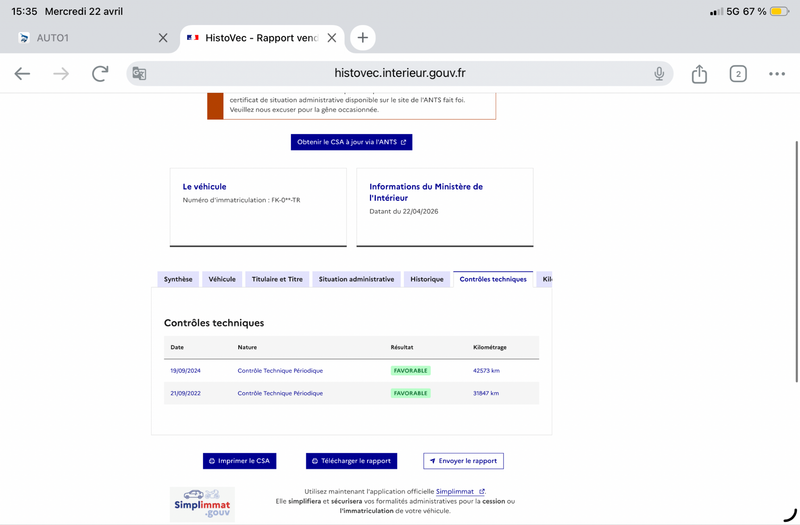This screenshot has height=525, width=800.
Task: Tap the Safari back arrow
Action: 22,74
